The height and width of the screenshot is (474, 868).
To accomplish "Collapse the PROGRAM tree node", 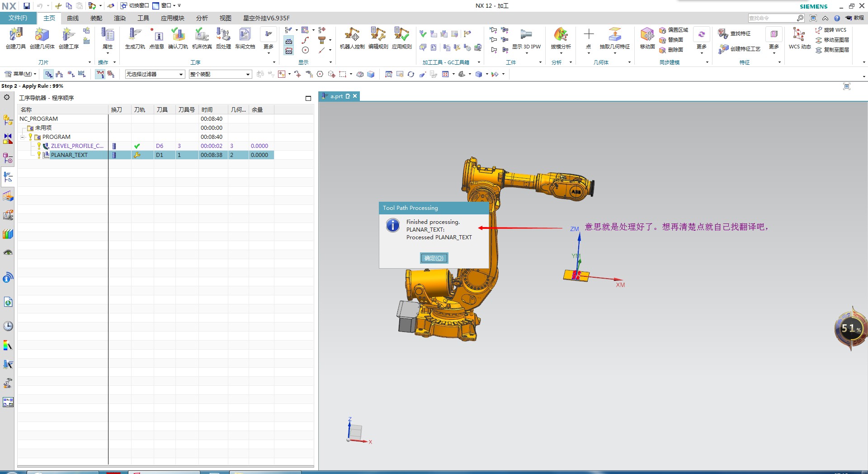I will (x=22, y=137).
